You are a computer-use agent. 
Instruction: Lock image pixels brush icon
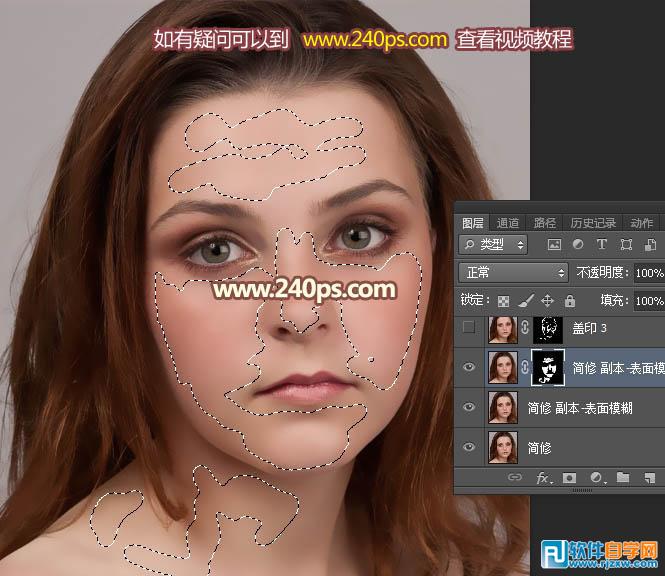click(x=526, y=301)
